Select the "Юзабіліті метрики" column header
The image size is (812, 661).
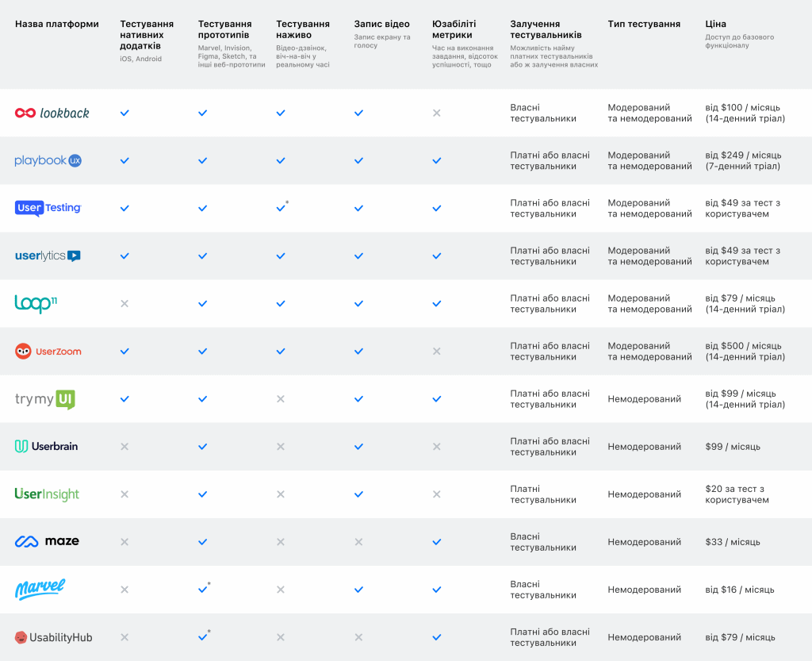454,29
